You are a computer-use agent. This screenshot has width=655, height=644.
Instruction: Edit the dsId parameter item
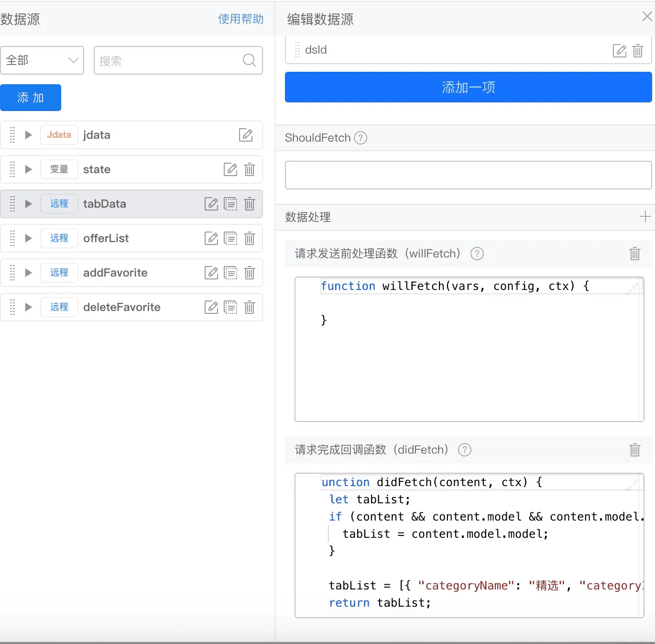pyautogui.click(x=620, y=50)
